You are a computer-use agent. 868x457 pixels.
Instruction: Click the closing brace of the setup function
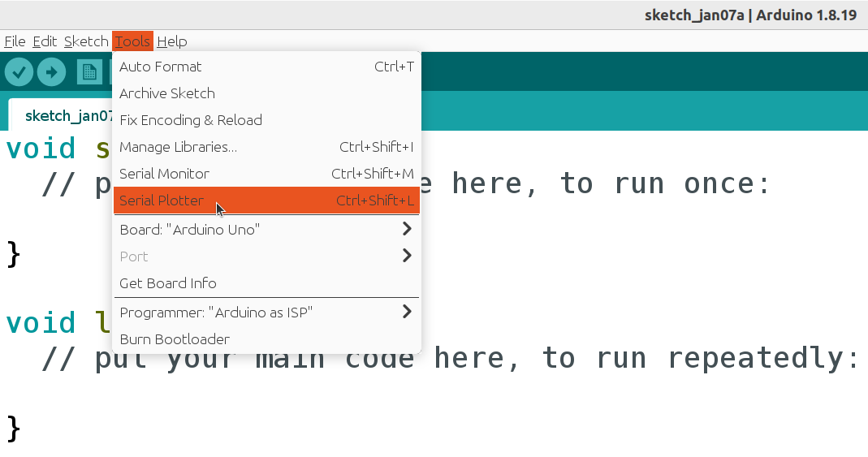[14, 255]
